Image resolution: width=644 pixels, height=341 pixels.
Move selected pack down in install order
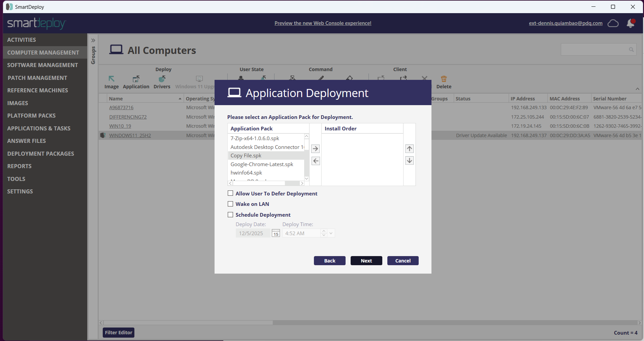point(409,161)
